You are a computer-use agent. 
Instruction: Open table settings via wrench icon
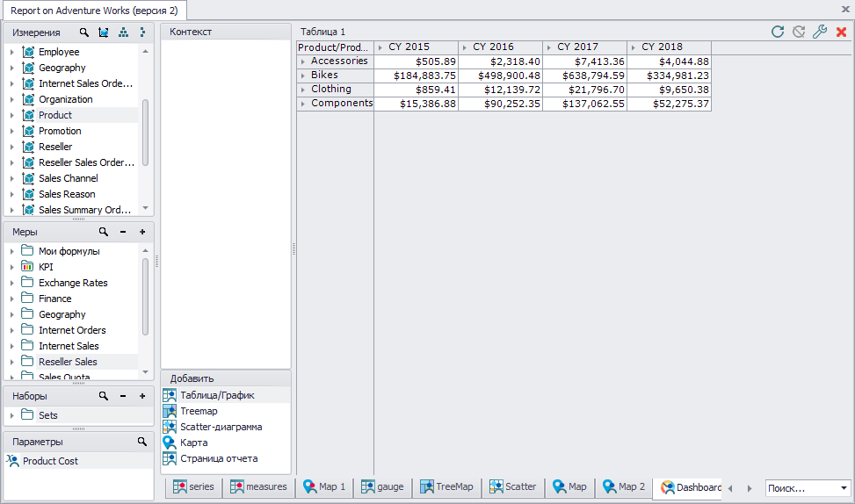(820, 32)
